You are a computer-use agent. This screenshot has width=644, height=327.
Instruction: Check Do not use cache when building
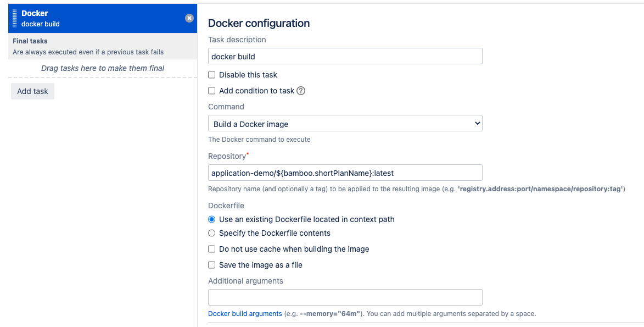click(211, 250)
